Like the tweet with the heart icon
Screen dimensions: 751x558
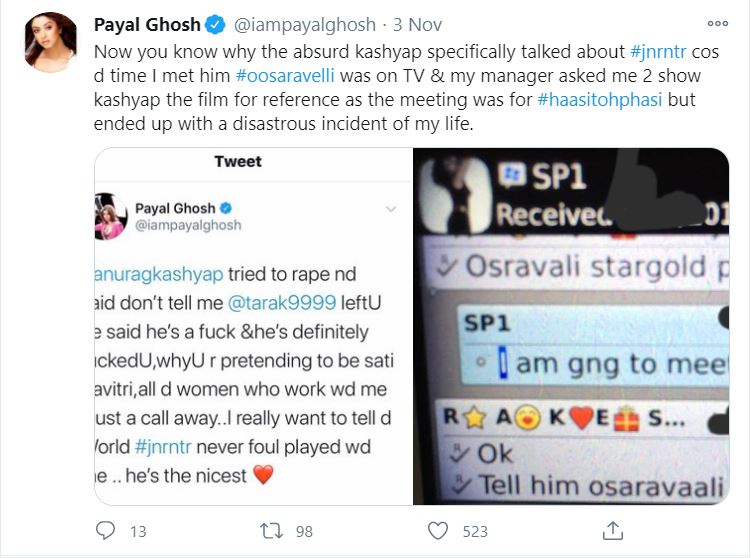tap(438, 531)
